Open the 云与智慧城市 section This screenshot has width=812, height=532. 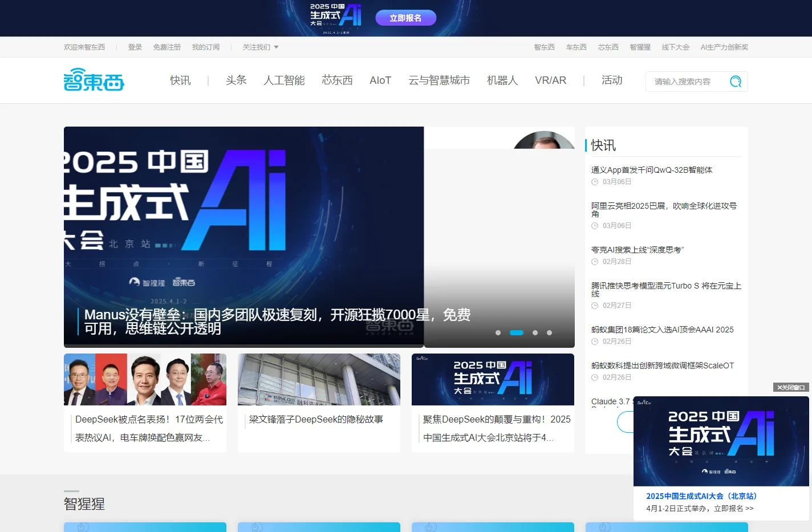coord(439,80)
